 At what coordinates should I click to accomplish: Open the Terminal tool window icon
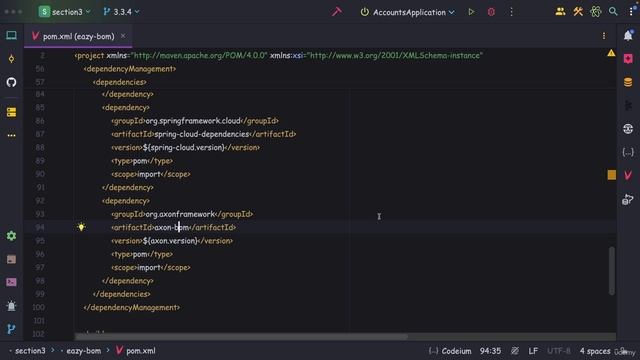pos(11,282)
